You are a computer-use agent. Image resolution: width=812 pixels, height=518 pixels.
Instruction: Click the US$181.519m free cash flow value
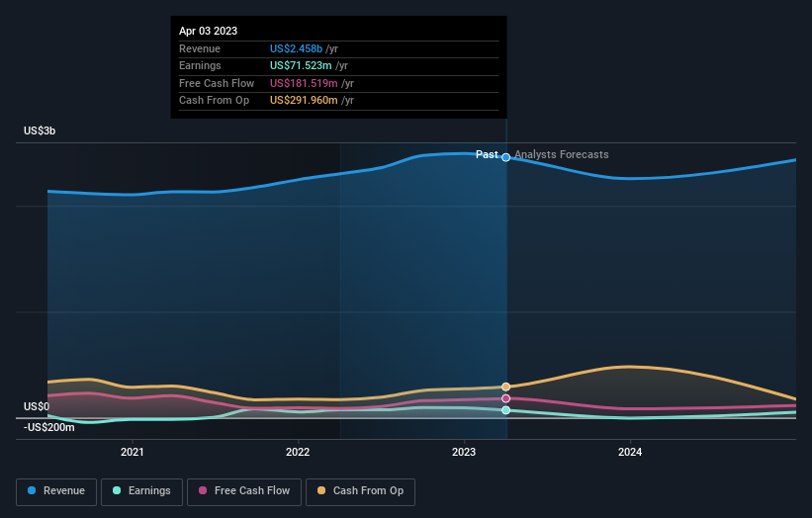pyautogui.click(x=304, y=83)
